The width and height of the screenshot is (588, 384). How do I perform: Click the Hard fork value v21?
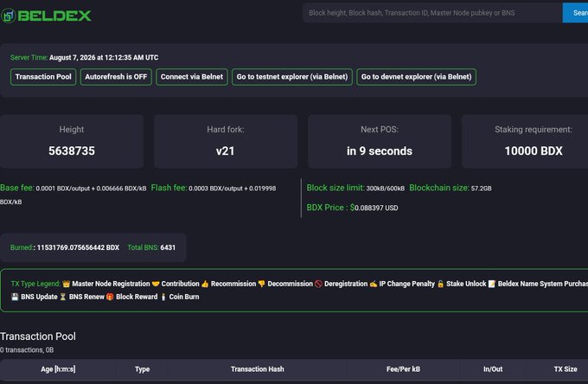pos(226,150)
